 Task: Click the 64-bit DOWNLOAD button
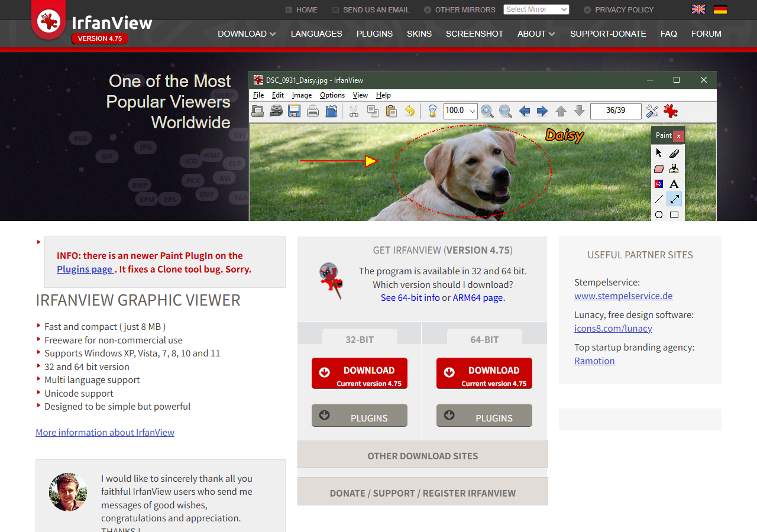click(x=484, y=374)
